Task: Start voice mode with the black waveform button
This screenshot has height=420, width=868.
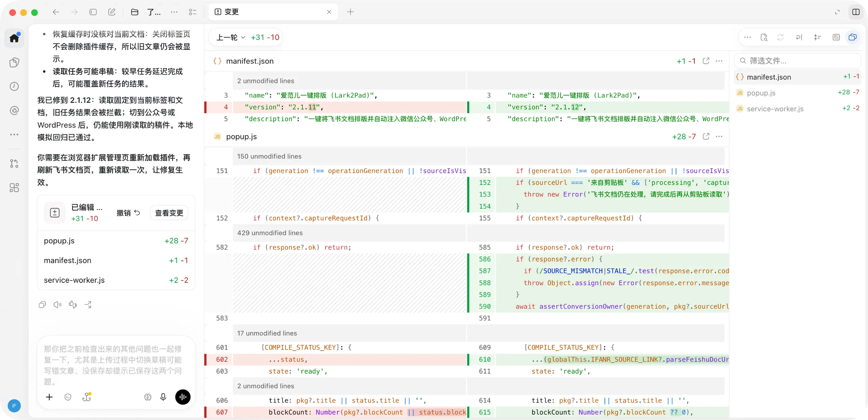Action: coord(183,397)
